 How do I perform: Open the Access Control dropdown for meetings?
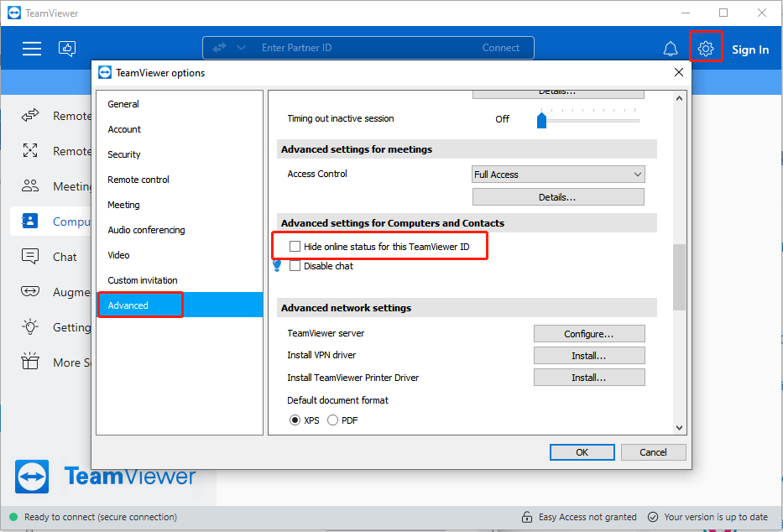[558, 175]
